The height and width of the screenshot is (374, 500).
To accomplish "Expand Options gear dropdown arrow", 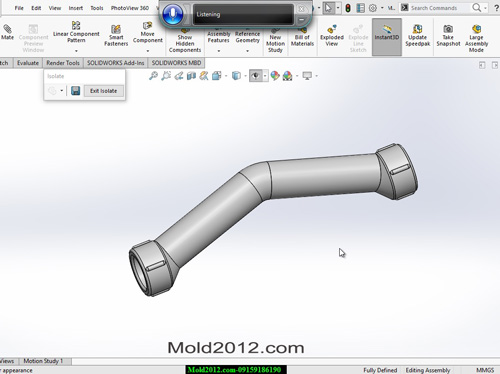I will [x=382, y=8].
